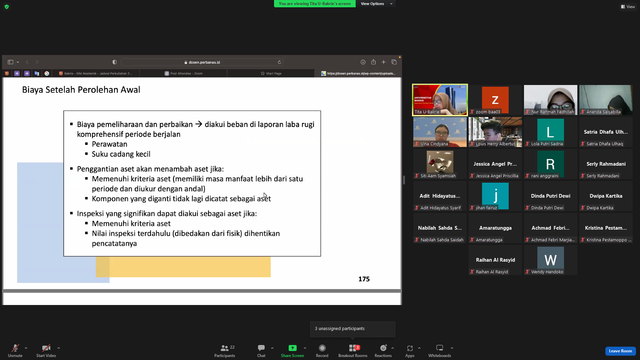Image resolution: width=640 pixels, height=360 pixels.
Task: Click the Leave Room button
Action: click(x=620, y=351)
